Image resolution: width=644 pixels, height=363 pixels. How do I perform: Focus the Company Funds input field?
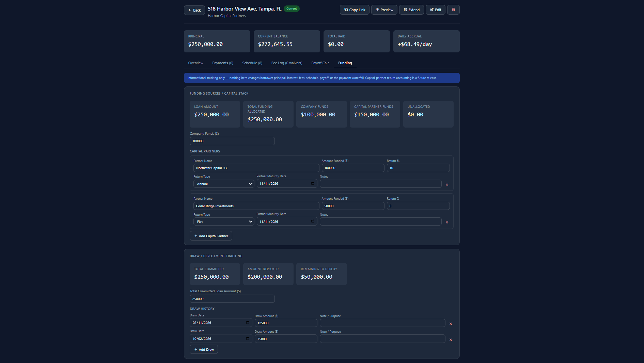click(x=232, y=141)
